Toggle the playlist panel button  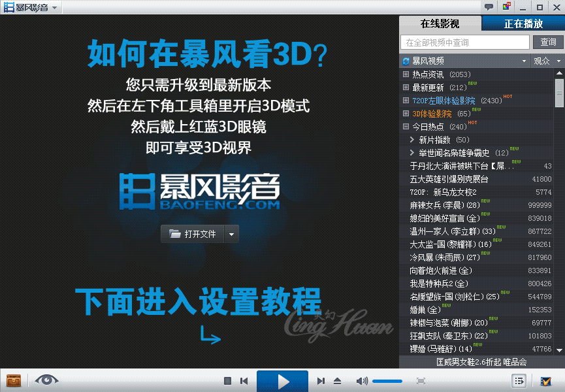pos(519,381)
